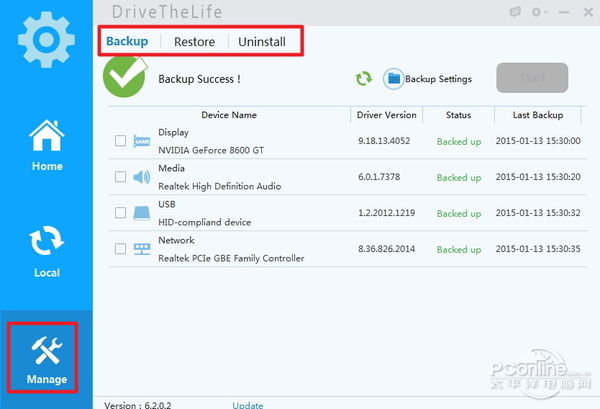This screenshot has width=600, height=409.
Task: Click driver version 9.18.13.4052
Action: (x=384, y=141)
